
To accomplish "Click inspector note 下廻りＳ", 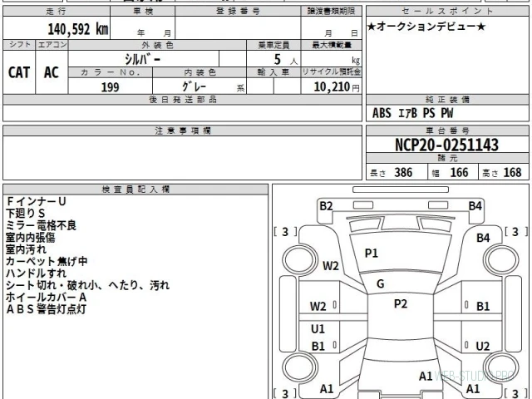I will 26,214.
